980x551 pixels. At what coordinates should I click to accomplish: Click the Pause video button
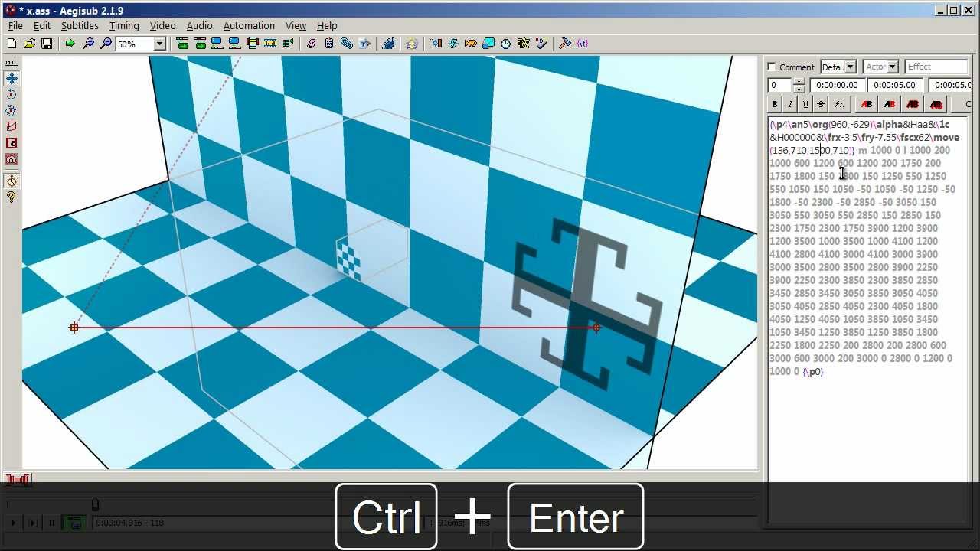52,523
